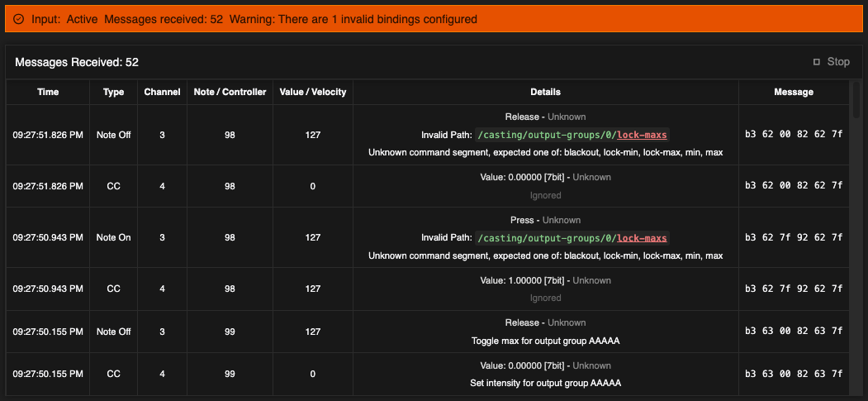Click the Note Off type cell in the note 99 row
The height and width of the screenshot is (401, 868).
pyautogui.click(x=113, y=332)
